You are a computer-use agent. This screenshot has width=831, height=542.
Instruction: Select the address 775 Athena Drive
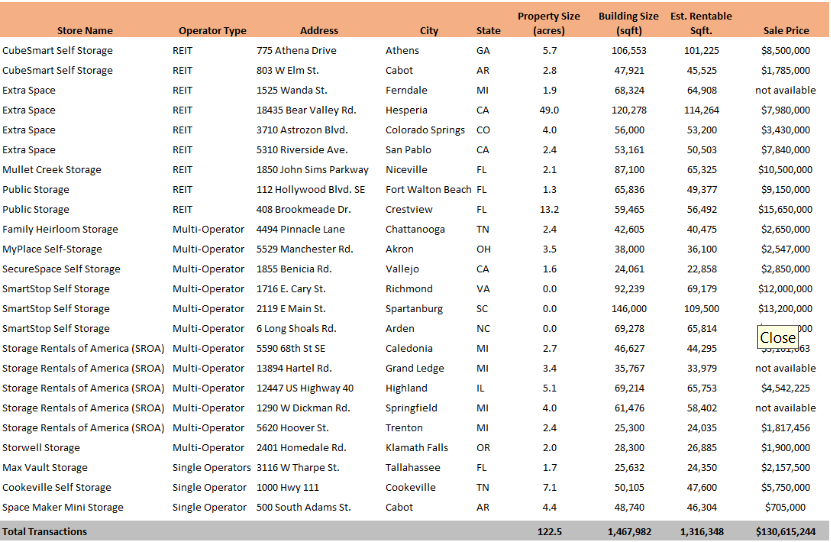[x=292, y=50]
